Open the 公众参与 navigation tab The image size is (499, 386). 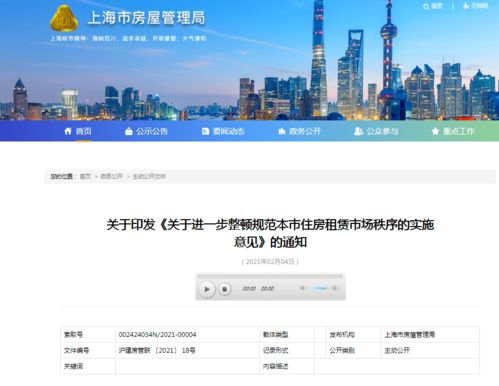382,131
